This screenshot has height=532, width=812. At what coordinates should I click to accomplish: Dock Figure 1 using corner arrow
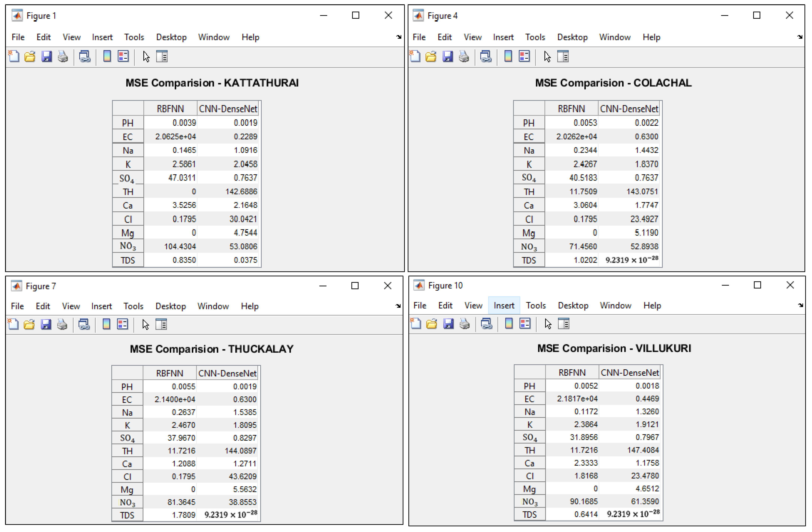(x=399, y=37)
